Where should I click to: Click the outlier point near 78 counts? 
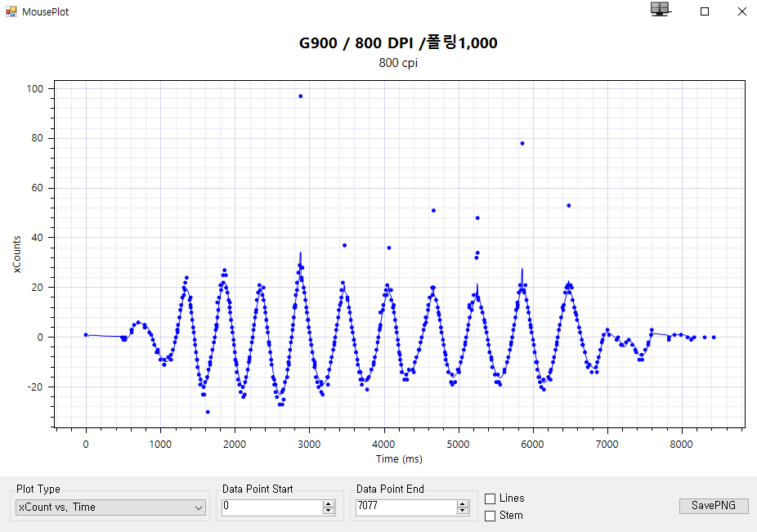coord(522,144)
